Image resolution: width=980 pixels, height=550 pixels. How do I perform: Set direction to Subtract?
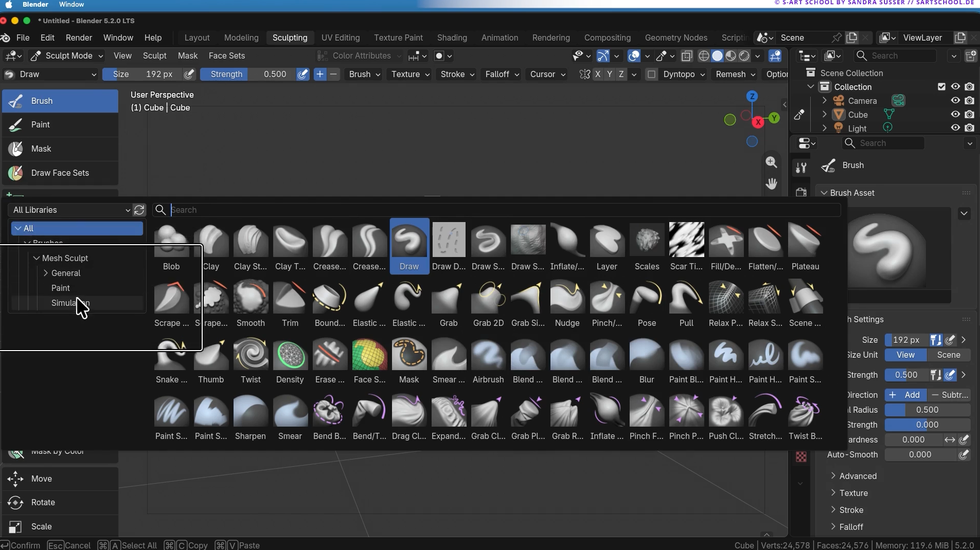(x=949, y=395)
